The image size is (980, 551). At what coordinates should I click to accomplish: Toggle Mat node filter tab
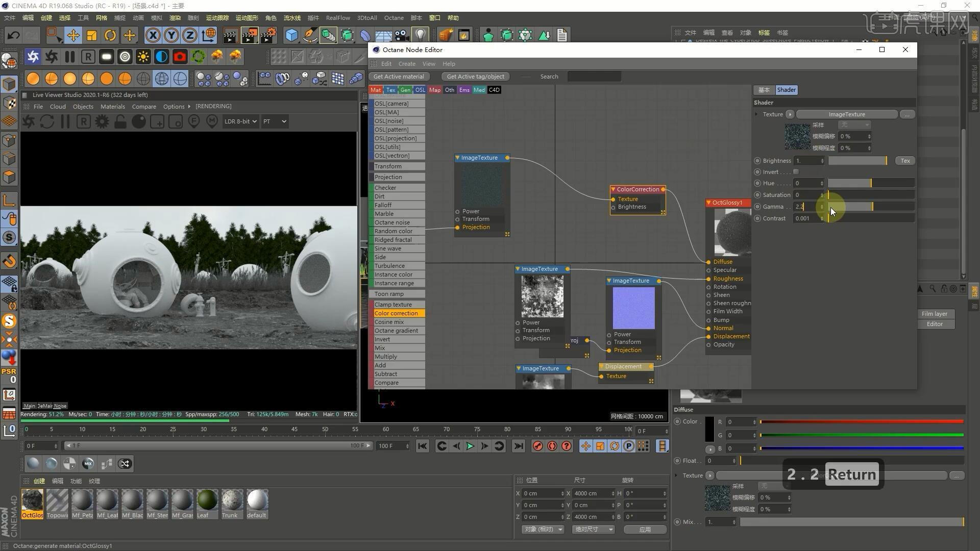pos(376,90)
